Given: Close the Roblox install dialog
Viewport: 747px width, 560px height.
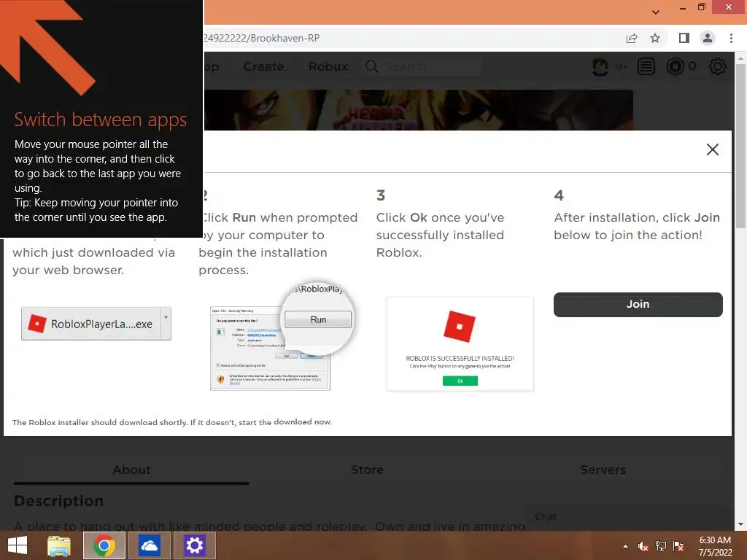Looking at the screenshot, I should click(713, 149).
